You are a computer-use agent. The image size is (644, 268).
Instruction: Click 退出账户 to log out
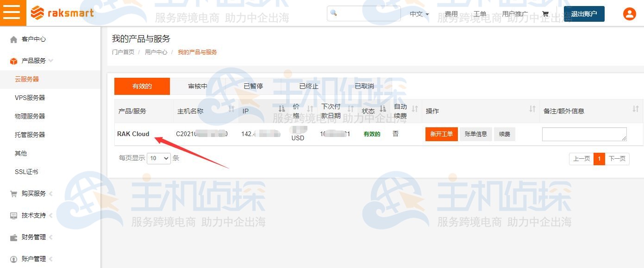click(584, 14)
